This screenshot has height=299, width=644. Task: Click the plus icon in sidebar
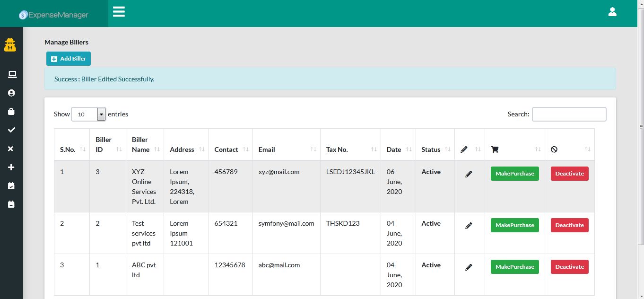click(x=12, y=167)
